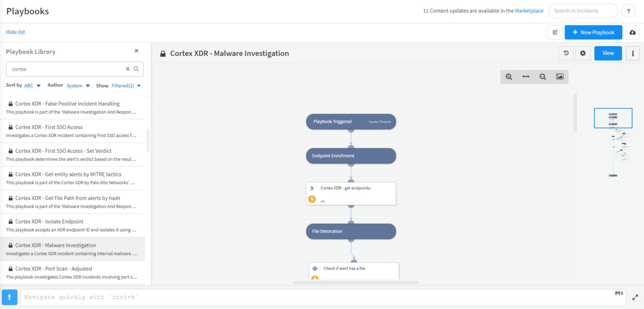This screenshot has height=309, width=644.
Task: Select the Playbook Triggered node
Action: 351,122
